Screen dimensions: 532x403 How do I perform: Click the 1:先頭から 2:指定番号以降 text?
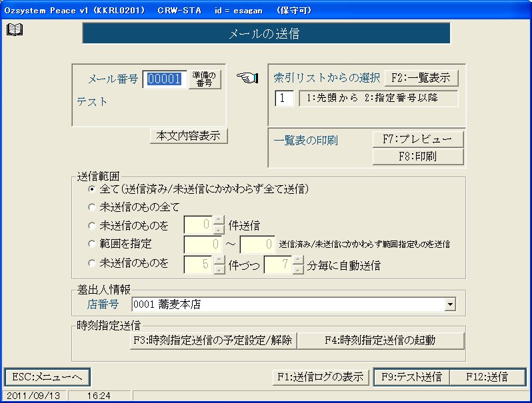[x=372, y=98]
